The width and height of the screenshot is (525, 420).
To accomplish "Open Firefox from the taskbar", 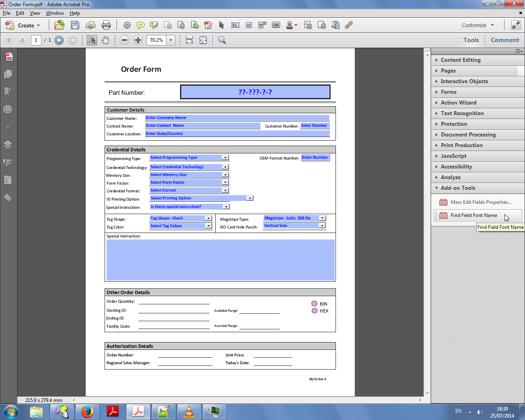I will click(87, 412).
